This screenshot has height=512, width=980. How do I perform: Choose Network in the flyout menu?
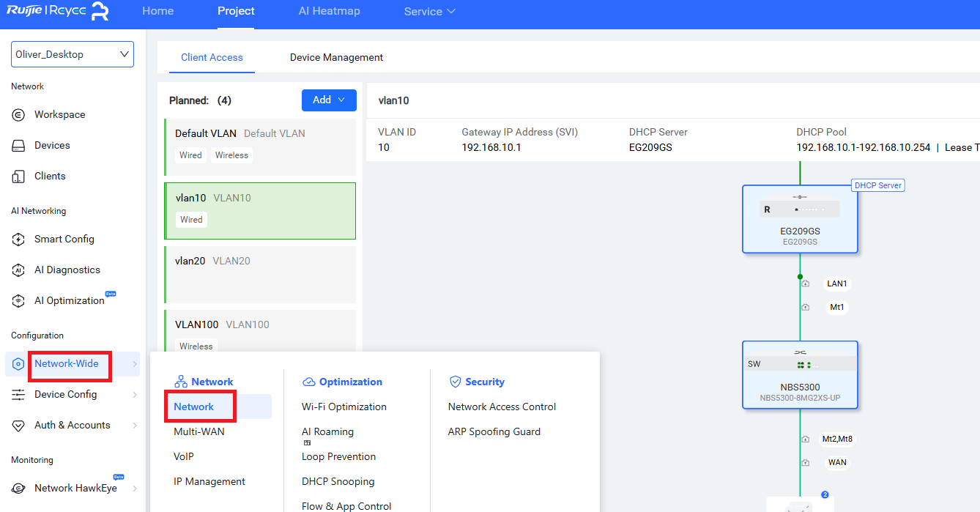[193, 407]
